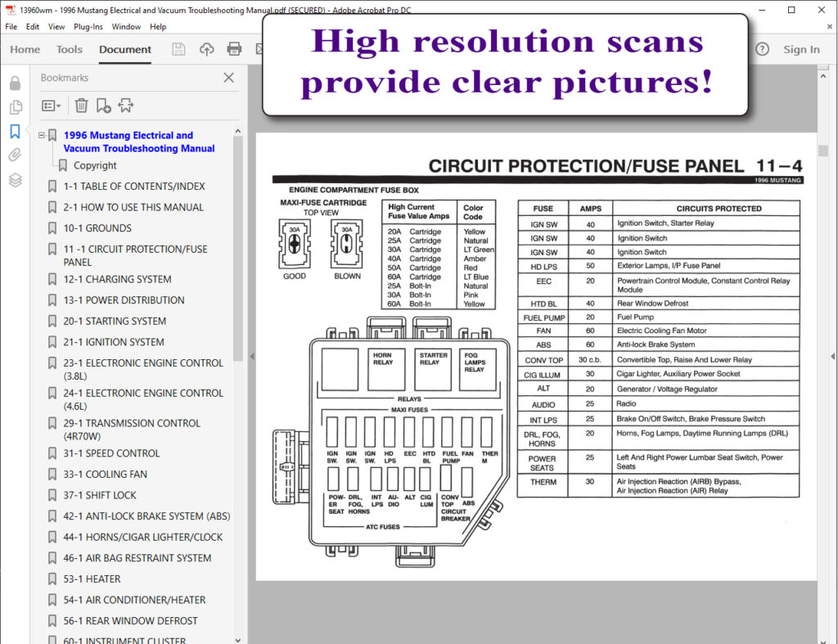
Task: Open 53-1 HEATER bookmark
Action: [x=92, y=579]
